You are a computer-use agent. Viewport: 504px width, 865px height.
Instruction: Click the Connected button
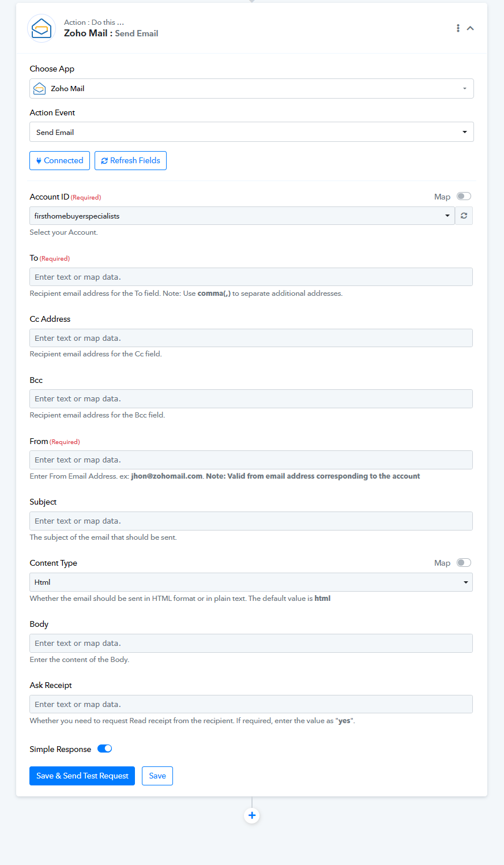(59, 161)
